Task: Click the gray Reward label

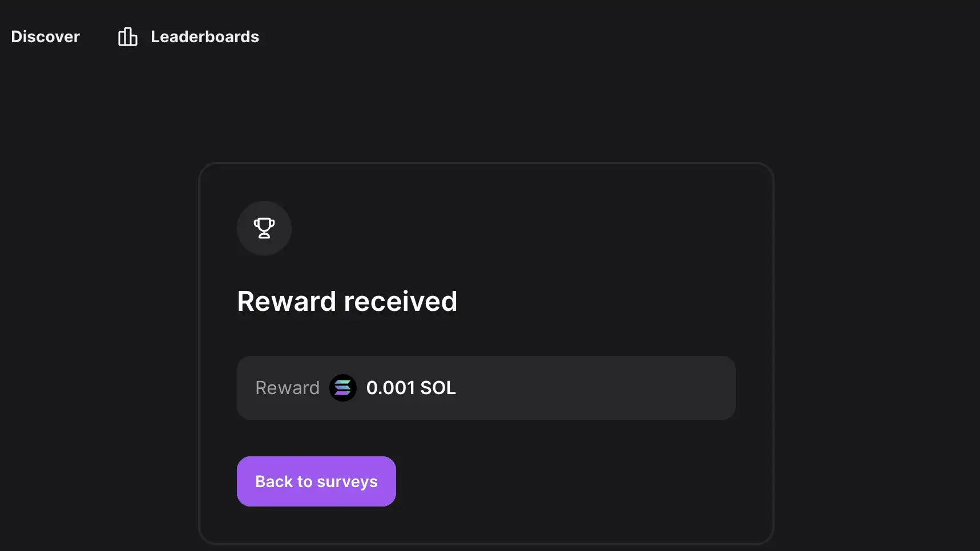Action: tap(287, 388)
